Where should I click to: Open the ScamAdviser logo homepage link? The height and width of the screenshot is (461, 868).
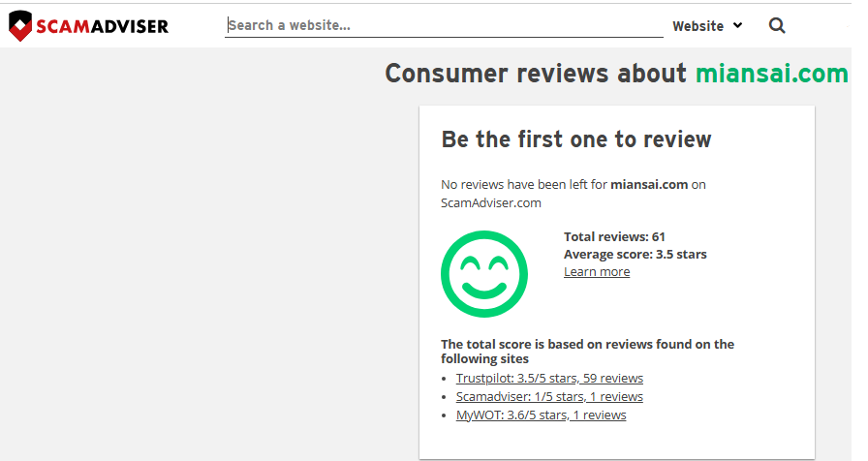click(88, 25)
